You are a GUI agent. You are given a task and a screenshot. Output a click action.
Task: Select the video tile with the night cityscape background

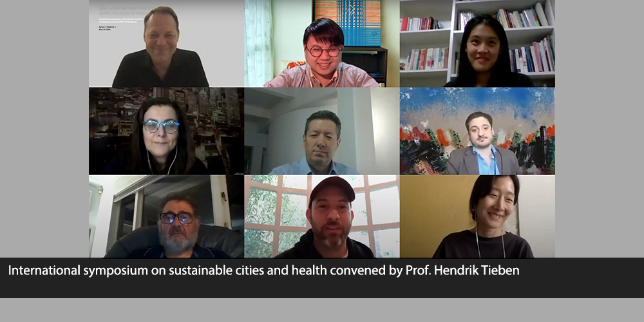click(x=166, y=131)
